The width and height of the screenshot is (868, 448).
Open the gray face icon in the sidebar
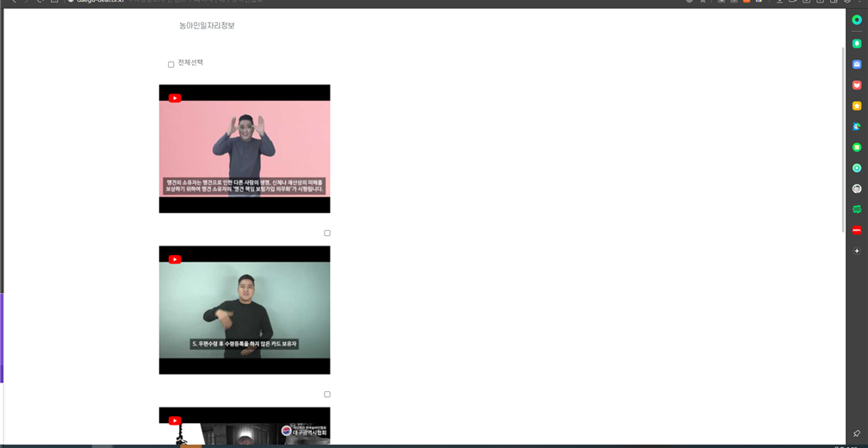(x=857, y=189)
